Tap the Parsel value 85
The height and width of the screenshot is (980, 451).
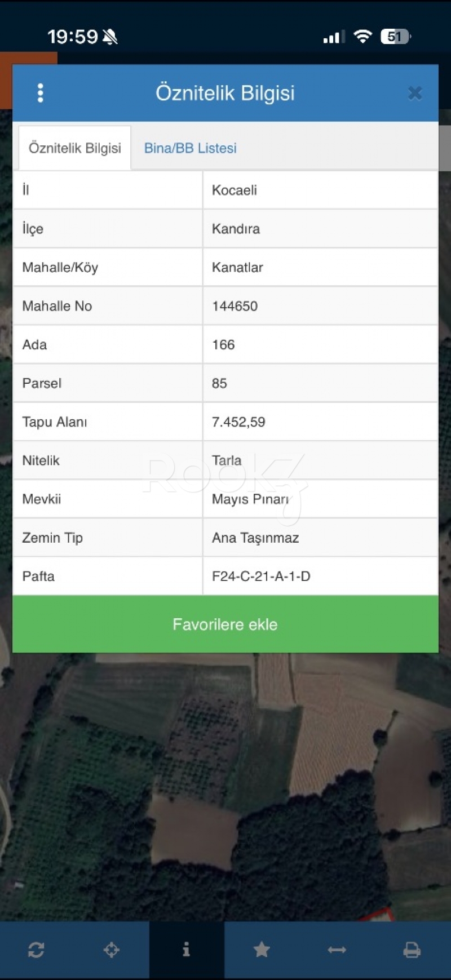pos(219,383)
